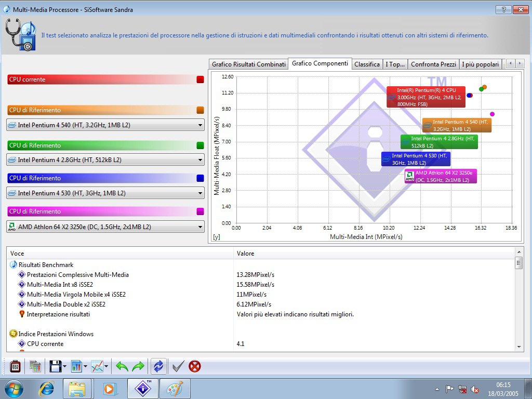This screenshot has width=532, height=399.
Task: Toggle the green reference CPU square
Action: 200,145
